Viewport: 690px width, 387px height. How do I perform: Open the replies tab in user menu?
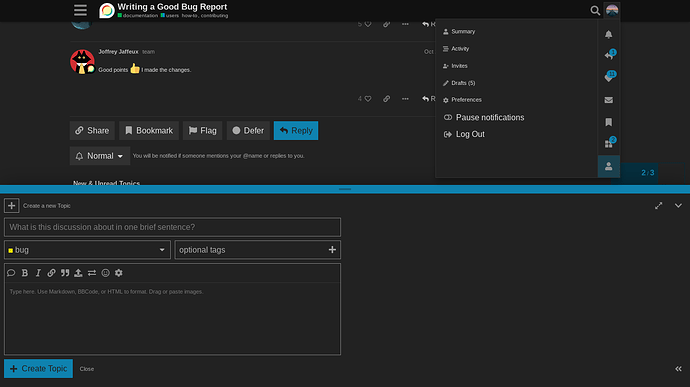tap(609, 56)
